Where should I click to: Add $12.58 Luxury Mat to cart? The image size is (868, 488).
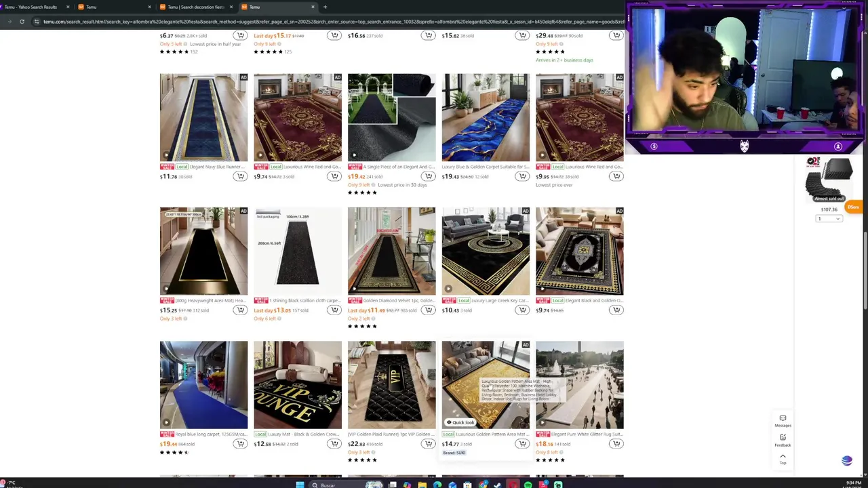(334, 443)
